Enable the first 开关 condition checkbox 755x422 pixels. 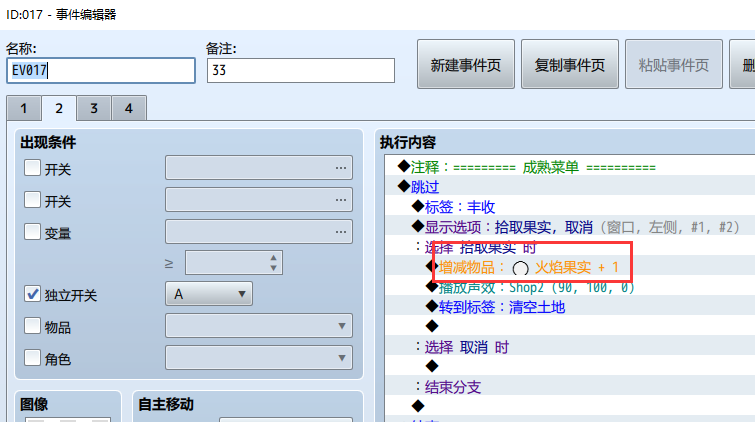coord(32,168)
